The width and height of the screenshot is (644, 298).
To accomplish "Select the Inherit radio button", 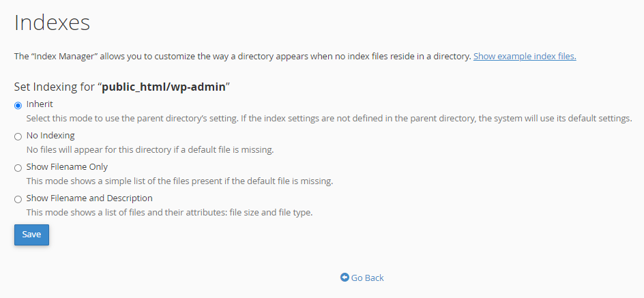I will pyautogui.click(x=18, y=105).
